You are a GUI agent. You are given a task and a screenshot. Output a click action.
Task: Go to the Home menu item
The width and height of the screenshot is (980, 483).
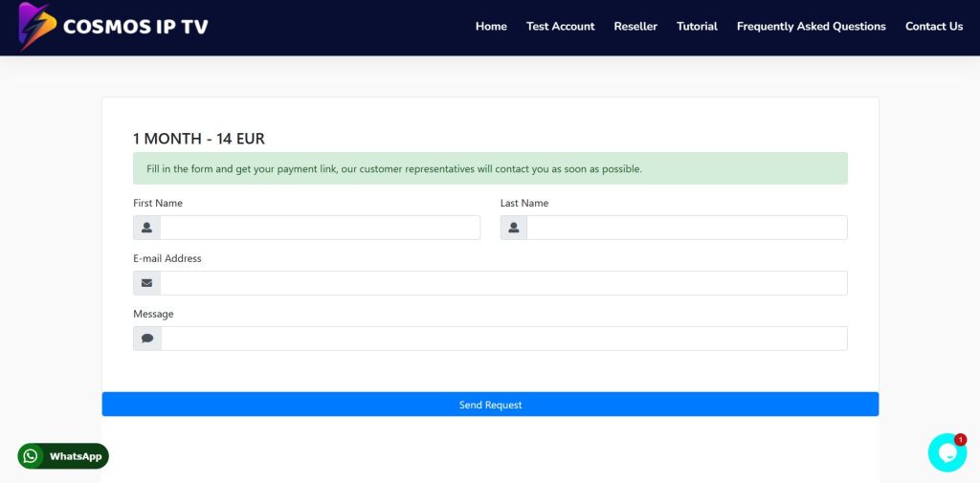click(x=491, y=26)
